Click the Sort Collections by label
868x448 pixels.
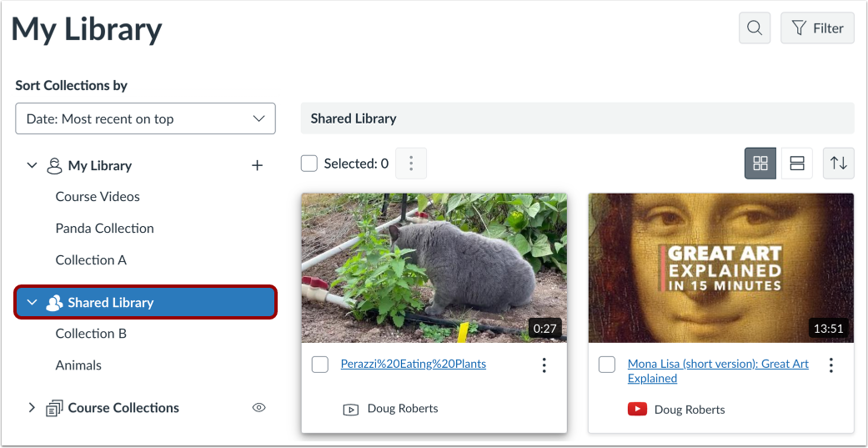point(72,85)
